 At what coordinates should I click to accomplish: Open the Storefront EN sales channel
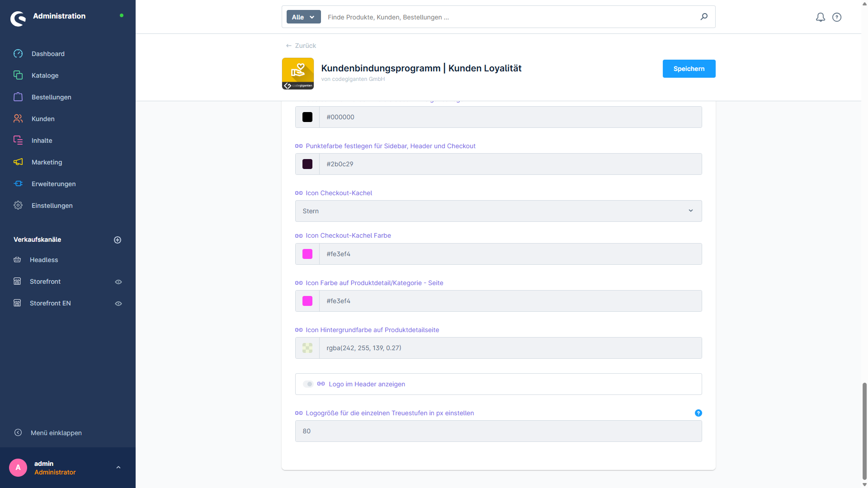click(50, 303)
